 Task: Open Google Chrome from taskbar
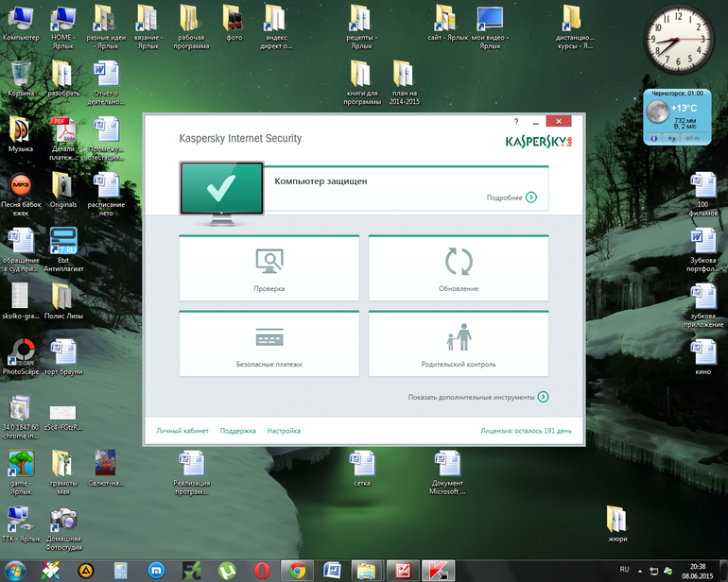[298, 571]
